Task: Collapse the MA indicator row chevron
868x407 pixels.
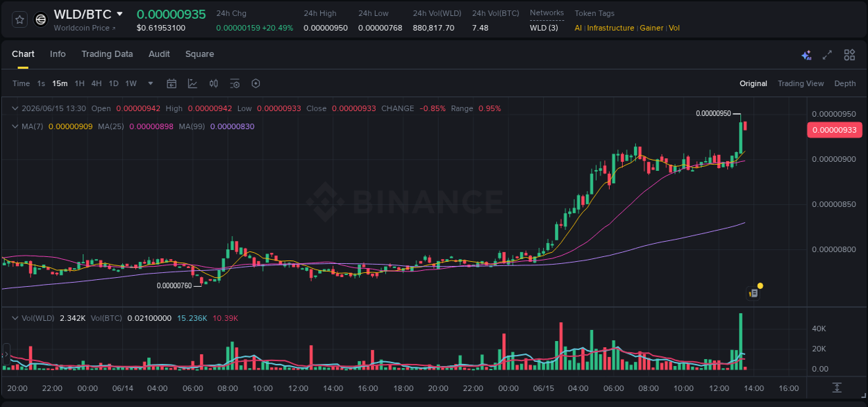Action: 15,126
